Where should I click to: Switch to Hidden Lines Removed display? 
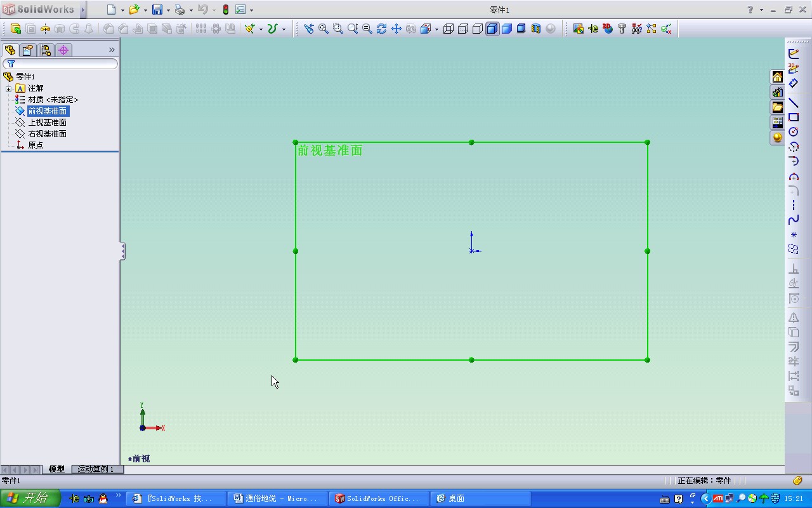coord(478,29)
